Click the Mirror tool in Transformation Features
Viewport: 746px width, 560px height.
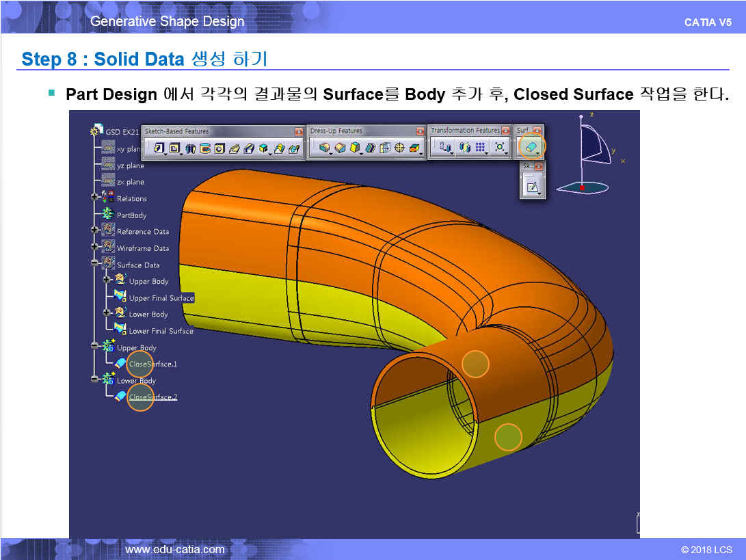click(x=465, y=148)
